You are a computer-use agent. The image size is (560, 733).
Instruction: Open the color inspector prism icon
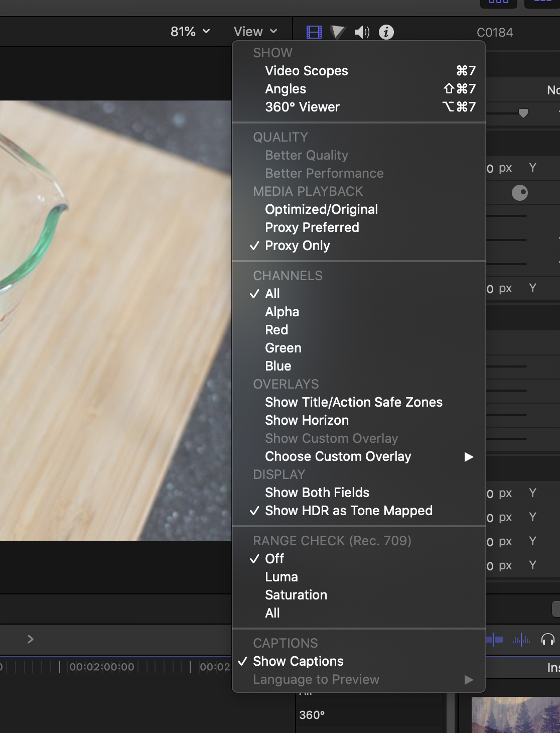point(338,32)
